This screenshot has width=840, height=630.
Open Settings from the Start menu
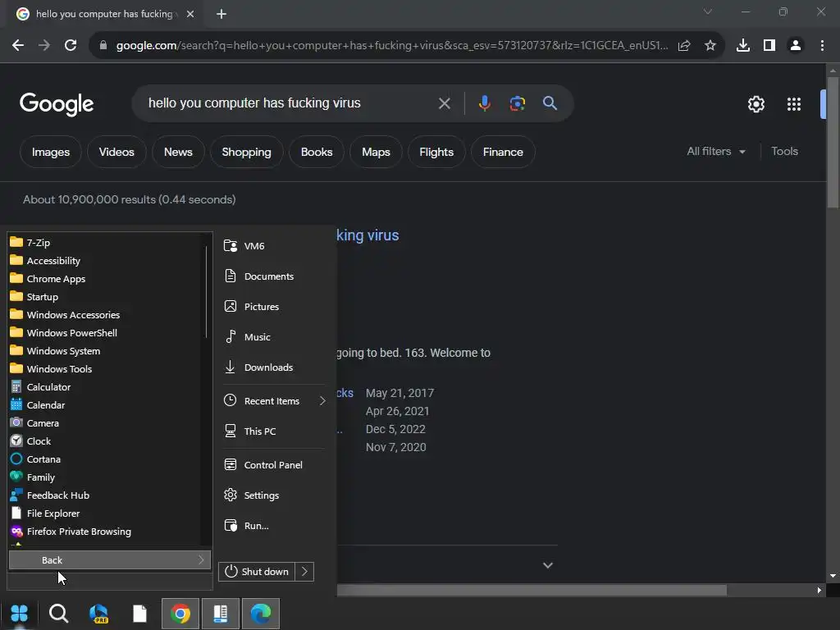pos(275,495)
